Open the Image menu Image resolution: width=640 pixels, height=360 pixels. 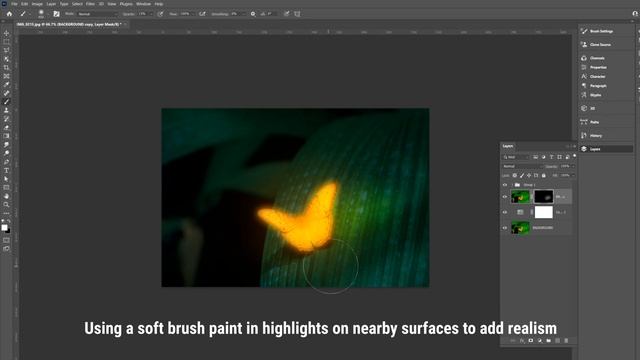[37, 4]
